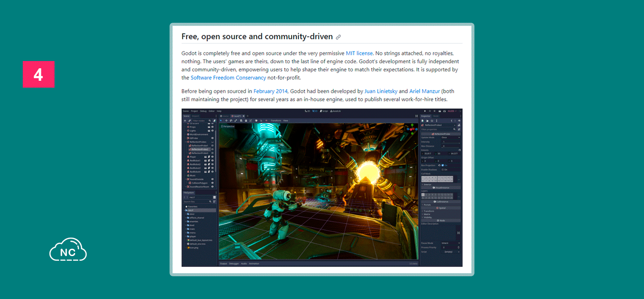Viewport: 644px width, 299px height.
Task: Activate the viewport move mode tool
Action: pyautogui.click(x=226, y=120)
